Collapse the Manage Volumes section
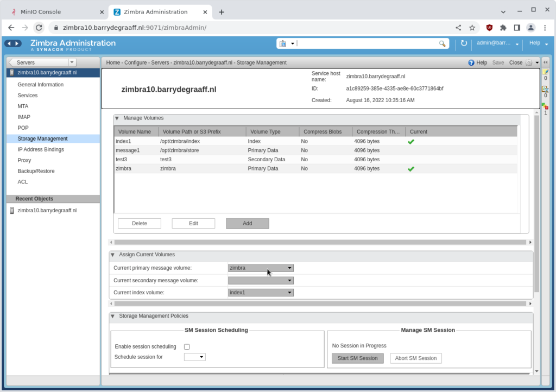 coord(117,118)
